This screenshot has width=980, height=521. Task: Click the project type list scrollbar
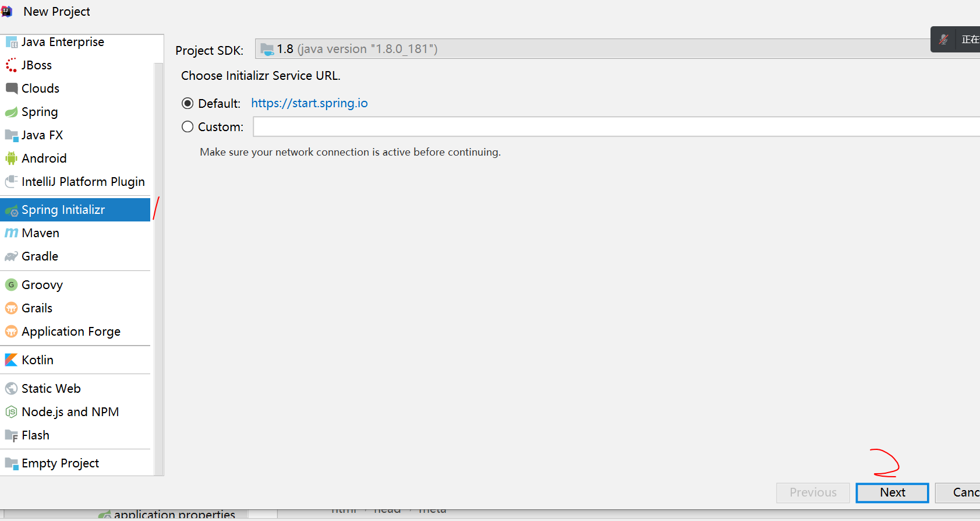(158, 268)
